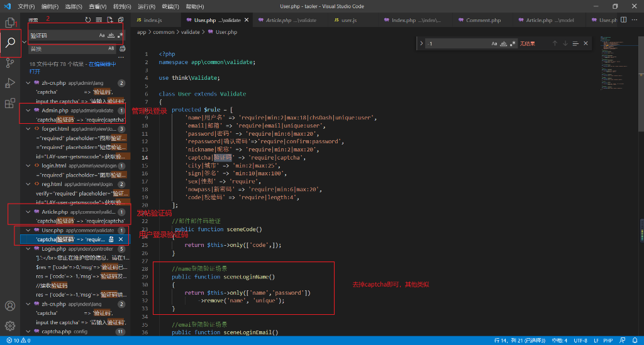Toggle Match Whole Word in editor find widget

coord(504,43)
